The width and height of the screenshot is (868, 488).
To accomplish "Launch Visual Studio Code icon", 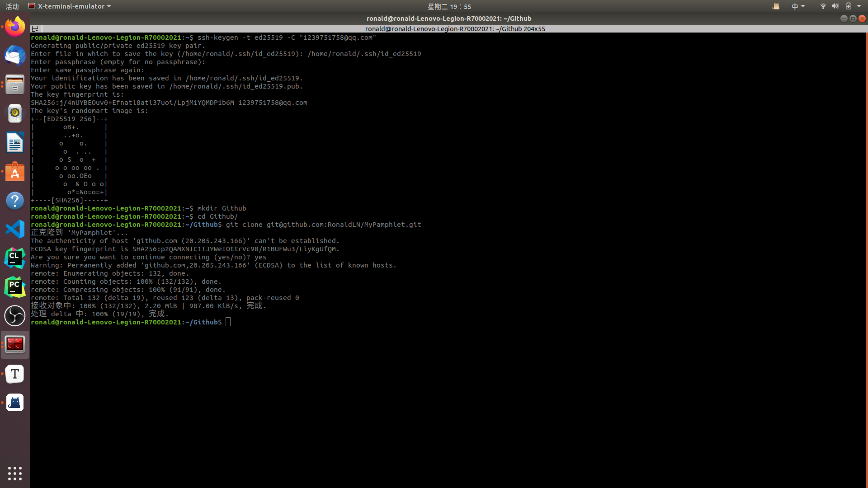I will pyautogui.click(x=15, y=229).
